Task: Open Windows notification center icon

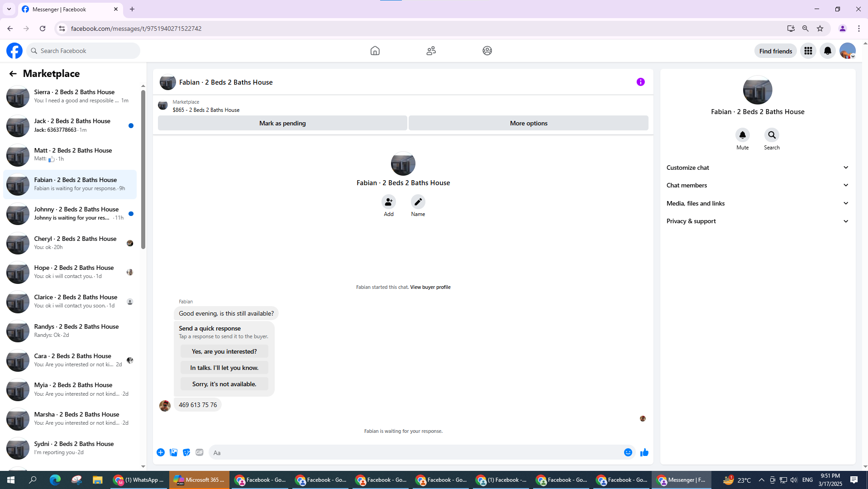Action: coord(854,480)
